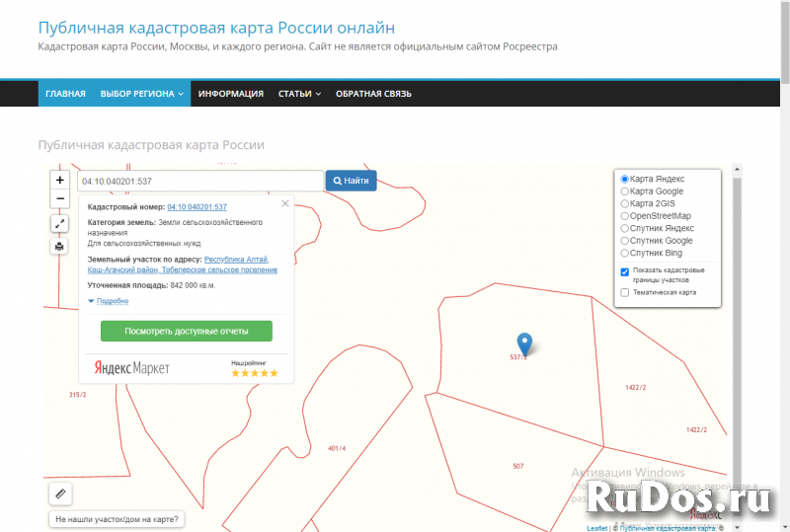Select OpenStreetMap radio option
The height and width of the screenshot is (532, 790).
pyautogui.click(x=625, y=216)
